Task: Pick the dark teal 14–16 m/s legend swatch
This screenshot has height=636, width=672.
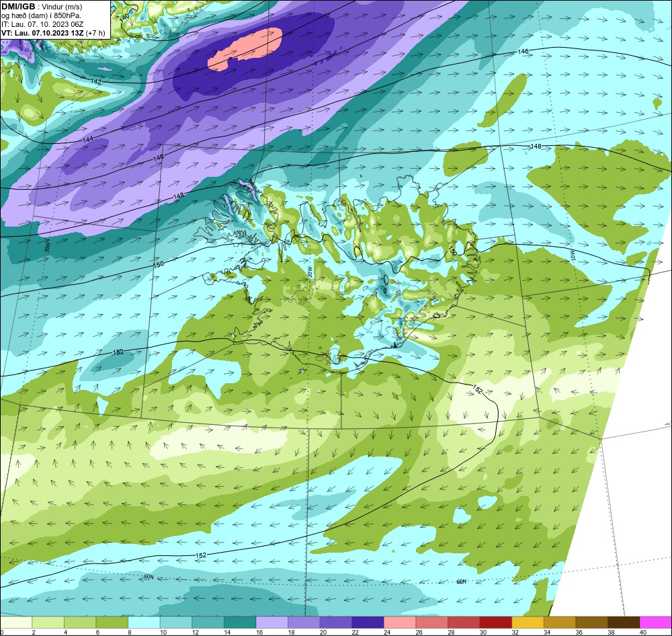Action: [240, 623]
